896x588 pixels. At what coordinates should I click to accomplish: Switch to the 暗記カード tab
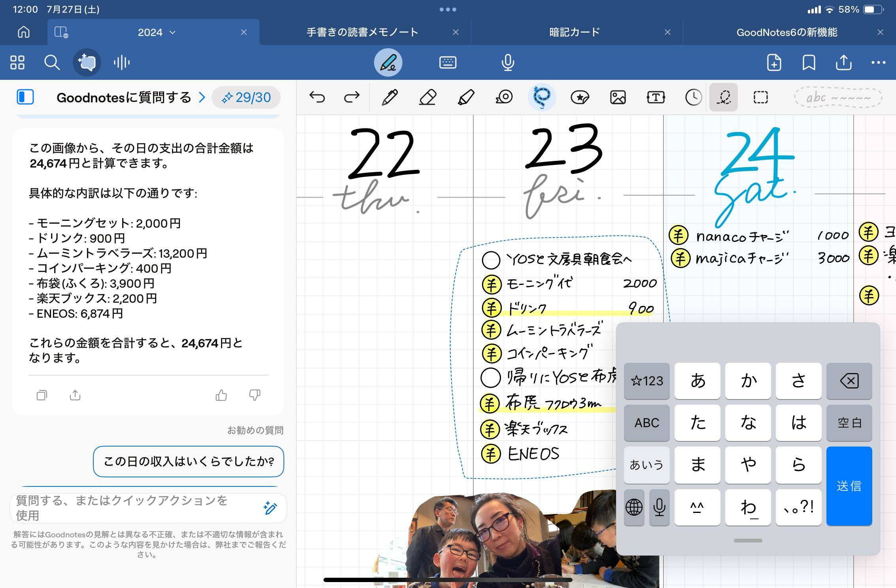click(573, 32)
